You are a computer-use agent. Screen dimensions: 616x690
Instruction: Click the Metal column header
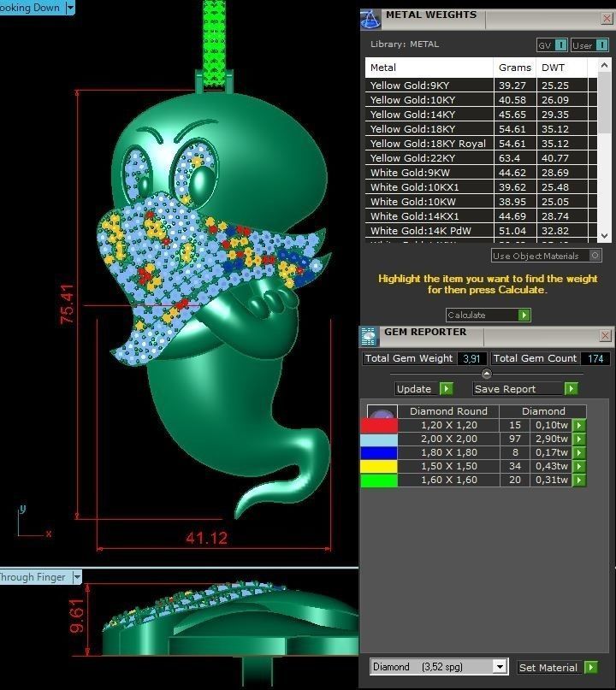pyautogui.click(x=429, y=68)
